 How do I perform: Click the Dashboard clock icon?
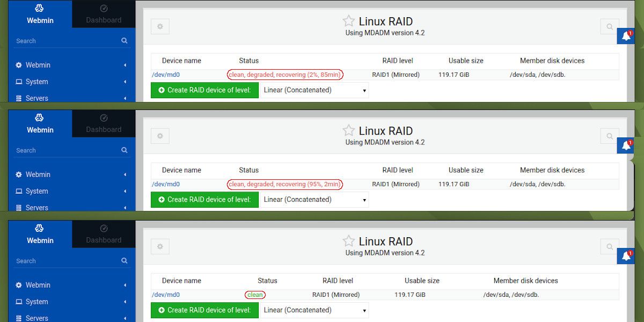point(104,8)
